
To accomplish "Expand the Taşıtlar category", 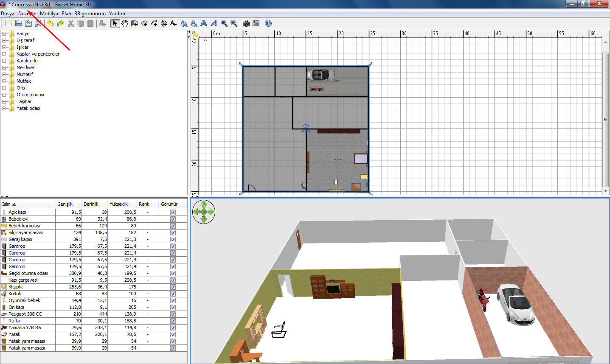I will [4, 101].
